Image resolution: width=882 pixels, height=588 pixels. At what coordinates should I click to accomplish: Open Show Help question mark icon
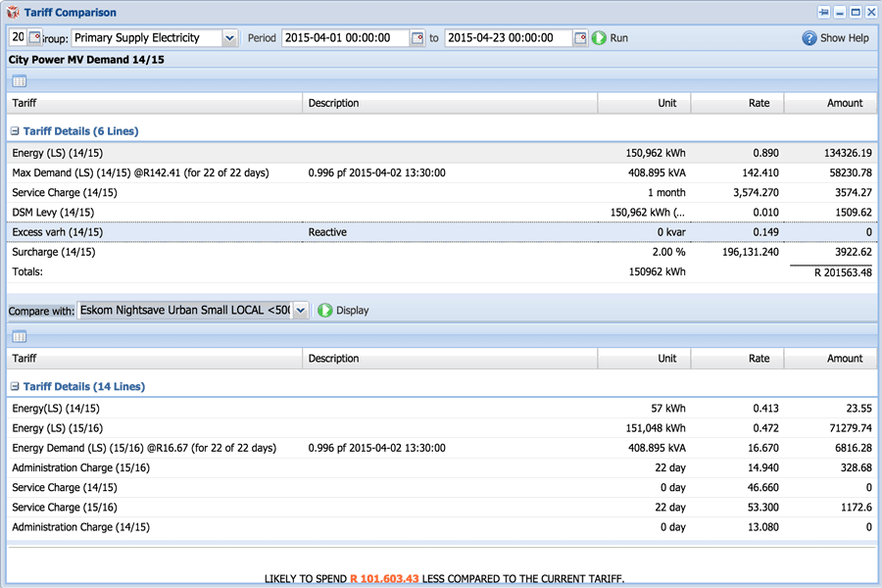(x=808, y=37)
